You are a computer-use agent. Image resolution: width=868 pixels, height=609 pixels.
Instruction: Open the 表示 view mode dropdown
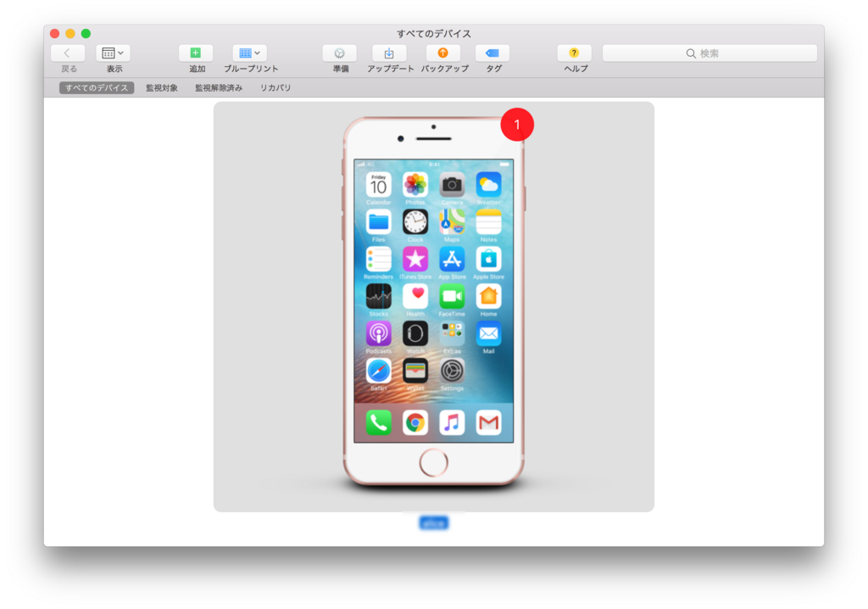pyautogui.click(x=113, y=53)
